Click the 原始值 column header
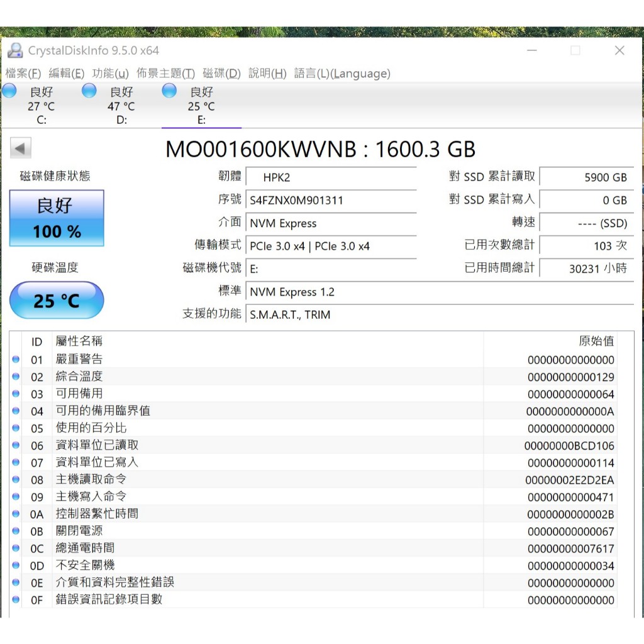The width and height of the screenshot is (644, 644). click(596, 341)
